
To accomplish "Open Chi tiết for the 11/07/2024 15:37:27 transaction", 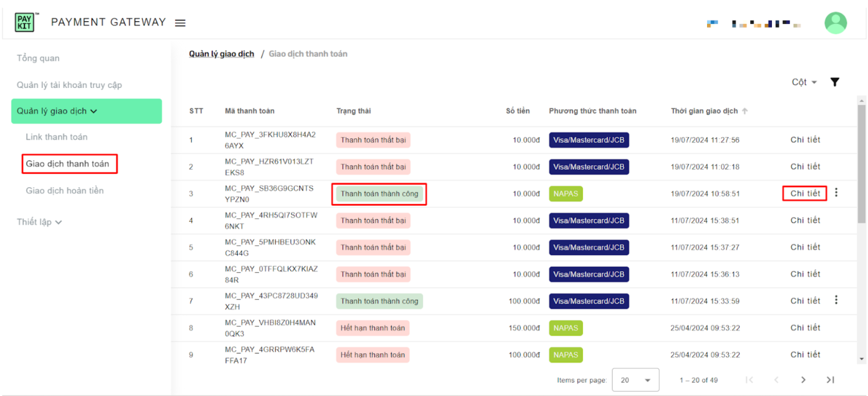I will coord(805,247).
